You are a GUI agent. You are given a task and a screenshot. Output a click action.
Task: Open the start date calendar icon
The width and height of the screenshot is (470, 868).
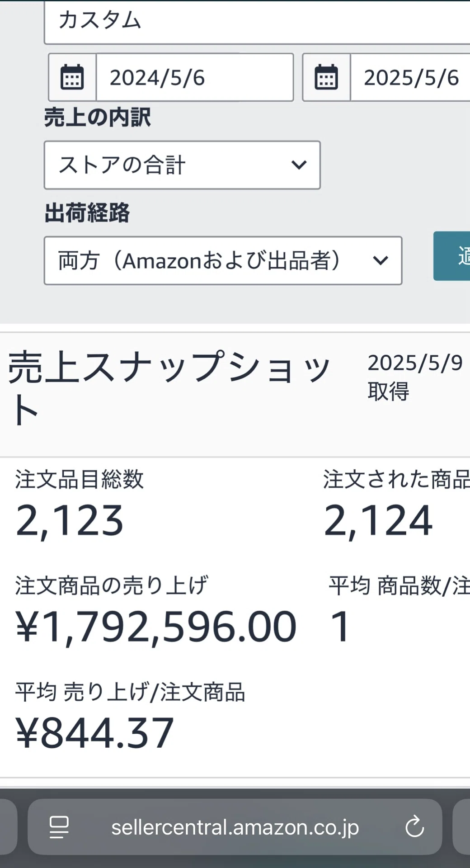72,77
